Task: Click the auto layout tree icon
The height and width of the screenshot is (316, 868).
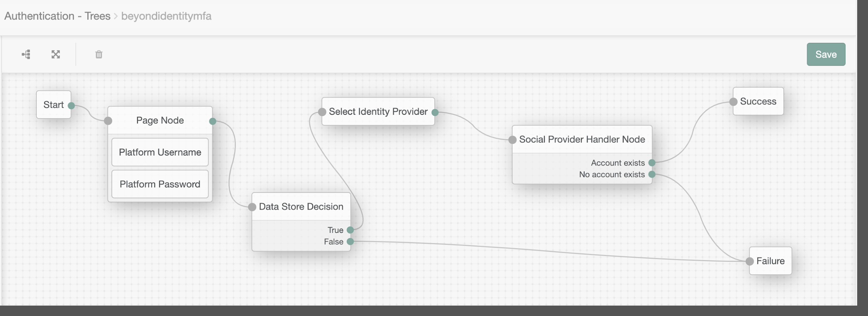Action: pos(26,55)
